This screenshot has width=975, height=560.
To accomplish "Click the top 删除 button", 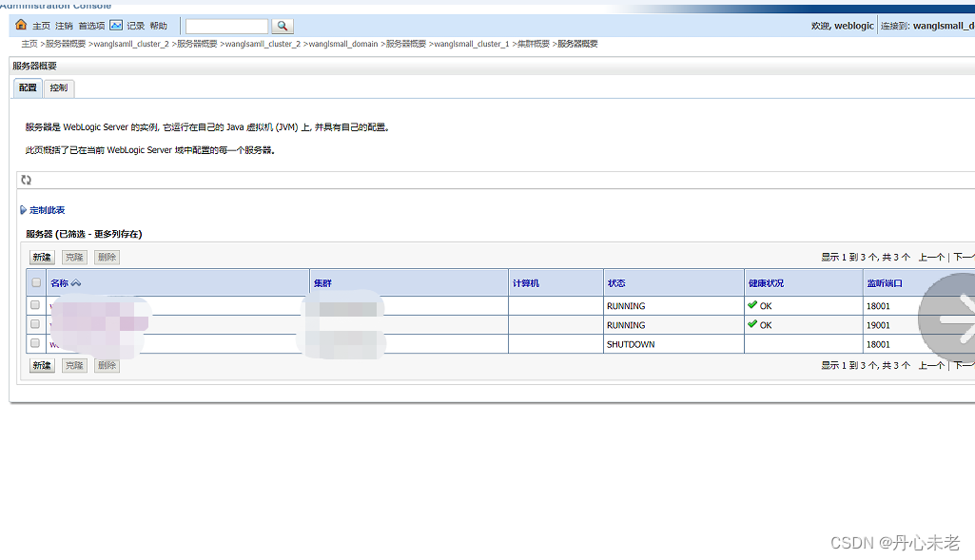I will coord(107,258).
